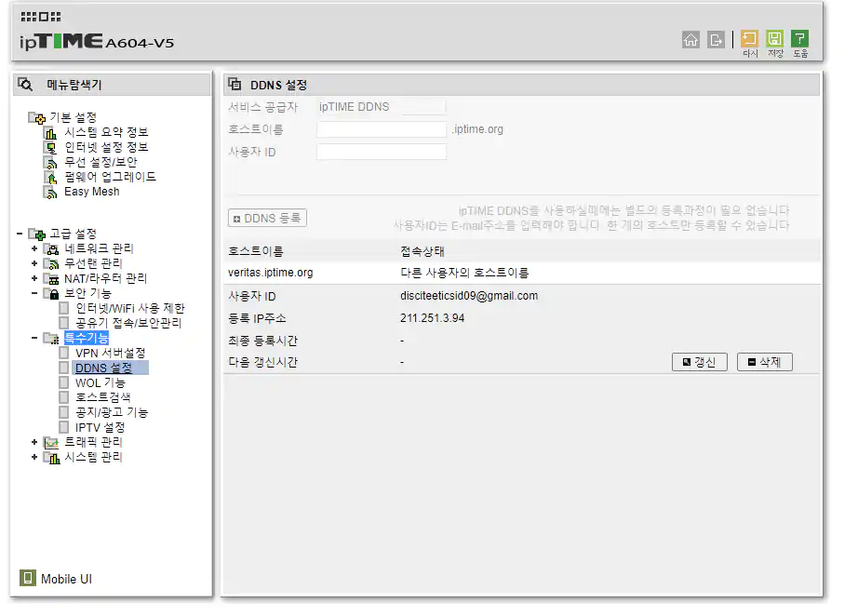Collapse the 보안 기능 node
Screen dimensions: 858x616
click(34, 293)
